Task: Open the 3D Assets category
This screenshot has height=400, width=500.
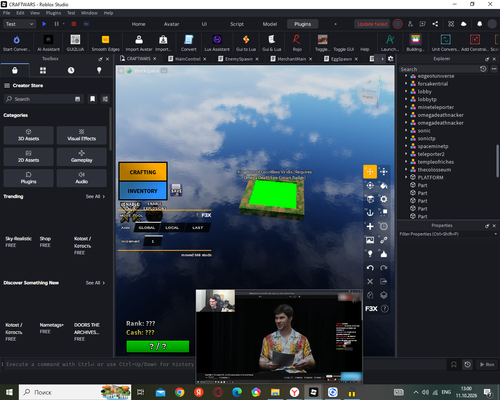Action: point(28,135)
